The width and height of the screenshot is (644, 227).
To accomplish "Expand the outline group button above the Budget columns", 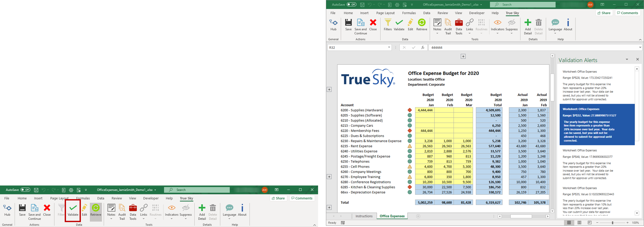I will click(463, 56).
